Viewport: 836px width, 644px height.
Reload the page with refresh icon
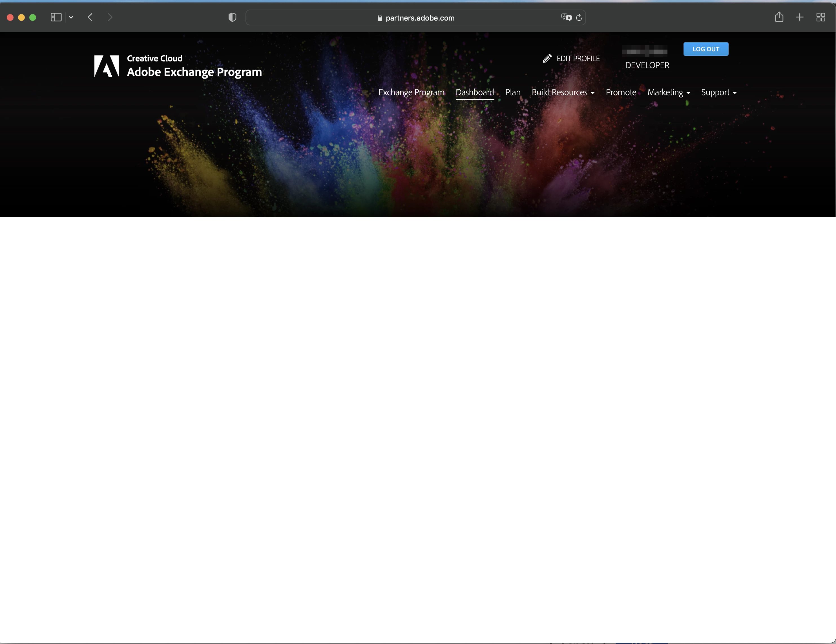[x=579, y=17]
